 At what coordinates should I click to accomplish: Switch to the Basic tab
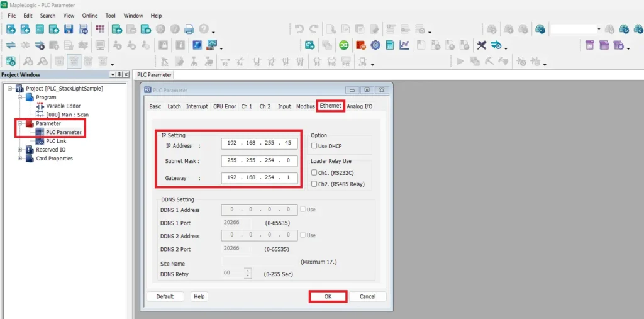[155, 106]
